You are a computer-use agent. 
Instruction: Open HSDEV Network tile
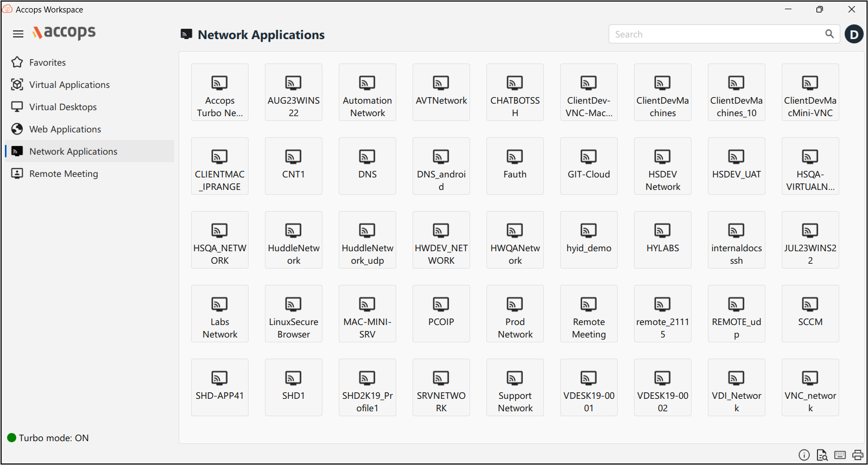(x=663, y=166)
